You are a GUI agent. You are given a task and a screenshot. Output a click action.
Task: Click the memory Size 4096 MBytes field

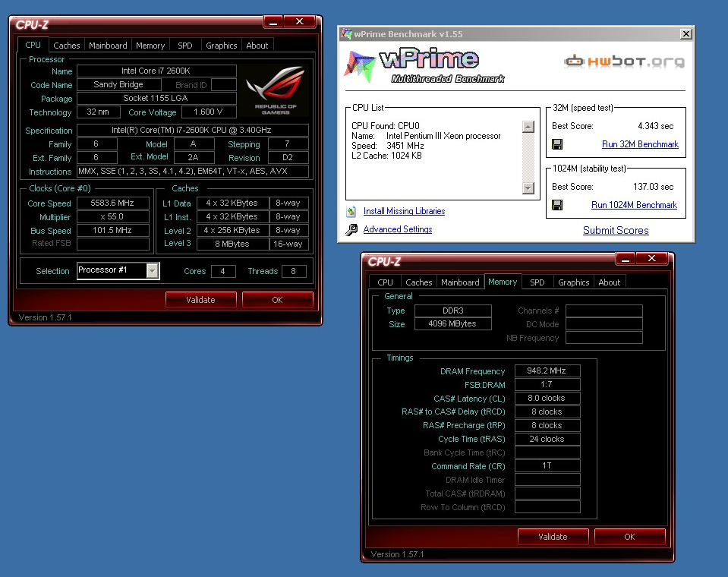tap(452, 323)
